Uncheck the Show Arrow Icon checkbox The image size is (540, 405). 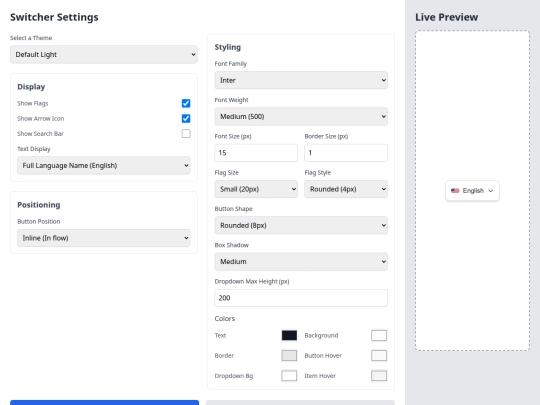tap(186, 118)
